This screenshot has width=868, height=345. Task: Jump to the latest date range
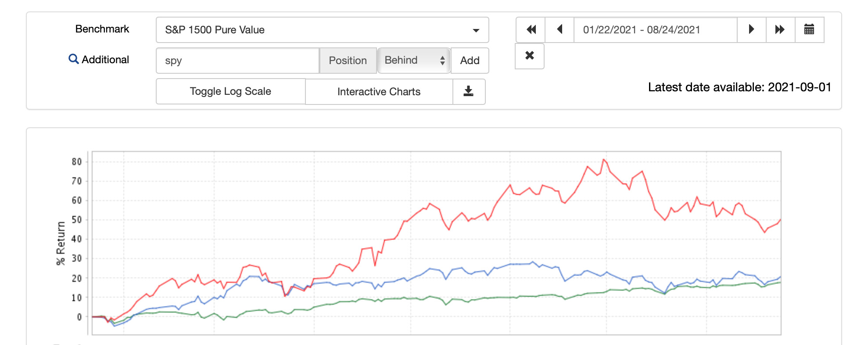780,30
